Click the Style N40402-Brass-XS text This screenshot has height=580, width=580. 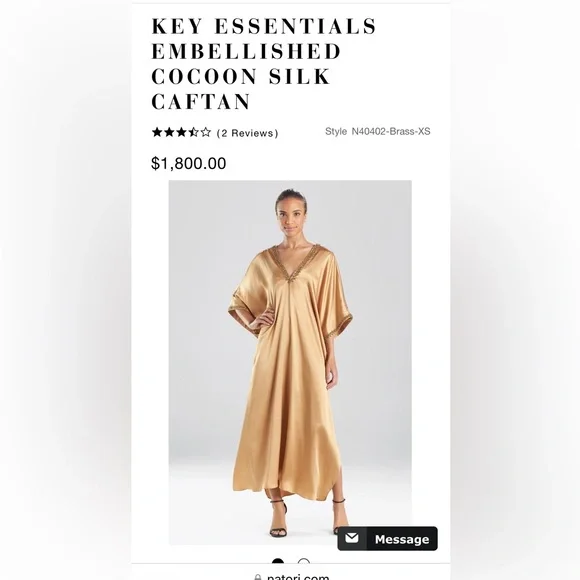click(x=378, y=131)
